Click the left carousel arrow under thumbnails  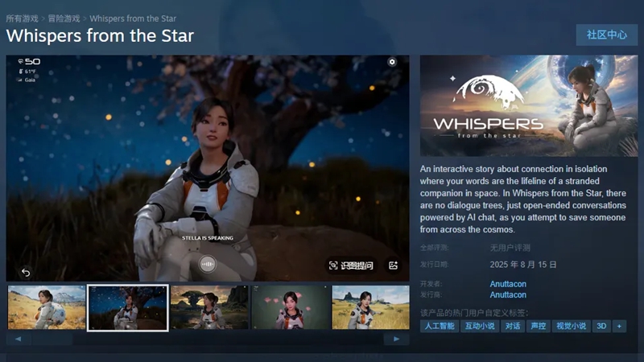(18, 339)
